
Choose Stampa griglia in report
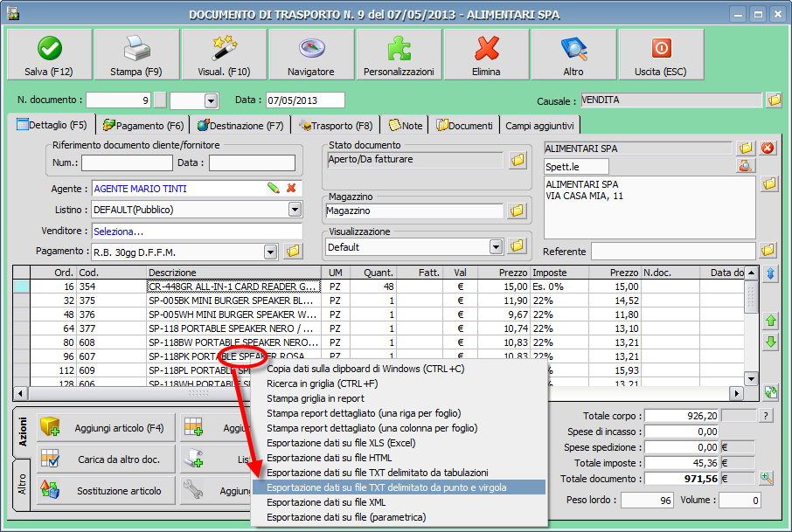(x=399, y=398)
